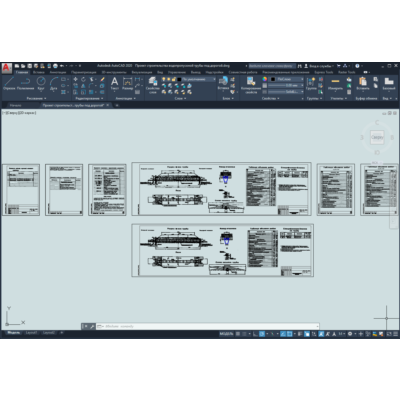This screenshot has width=400, height=400.
Task: Open Свойства слоя layer properties
Action: pyautogui.click(x=153, y=85)
